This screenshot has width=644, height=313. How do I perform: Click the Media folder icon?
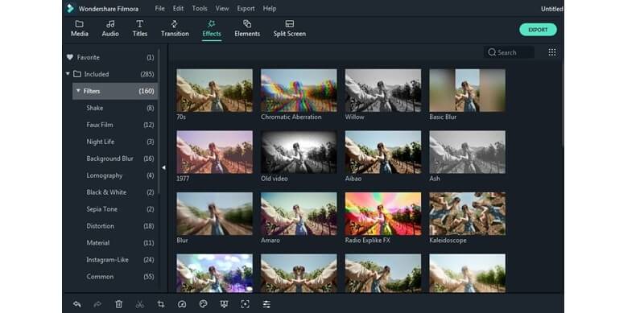point(79,24)
